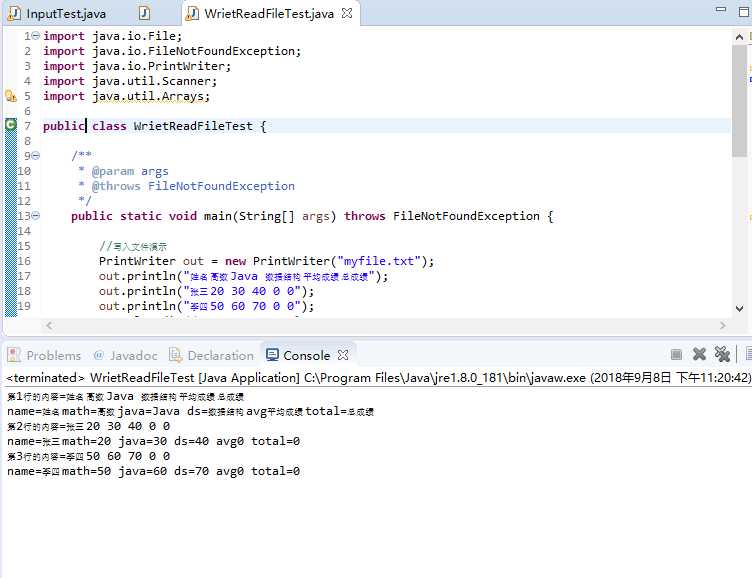Click the editor's vertical scroll down arrow
Screen dimensions: 752x578
tap(740, 308)
